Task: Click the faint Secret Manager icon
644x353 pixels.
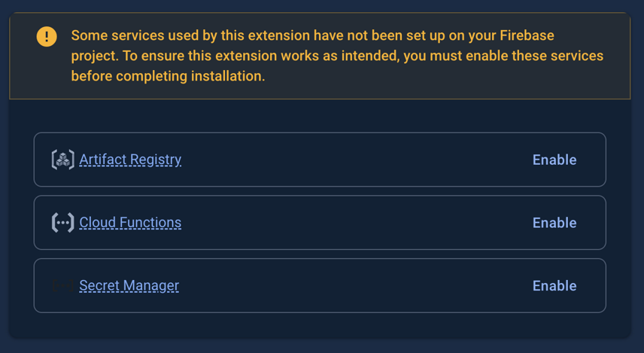Action: (62, 286)
